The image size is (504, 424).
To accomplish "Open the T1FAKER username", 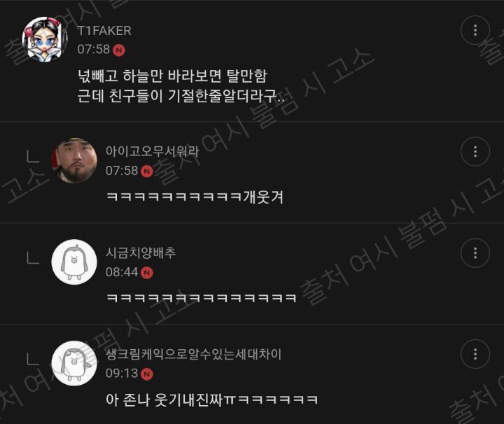I will coord(104,31).
